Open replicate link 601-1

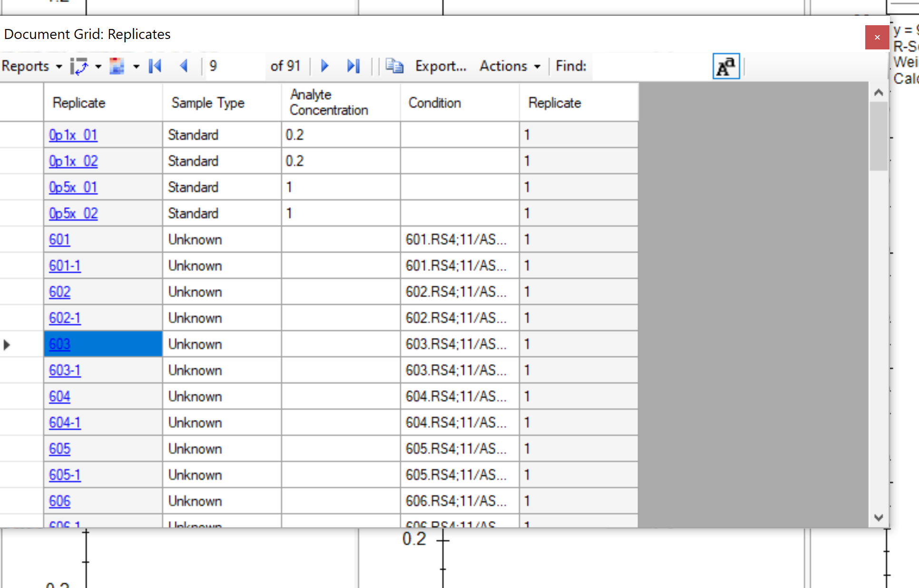[x=65, y=266]
